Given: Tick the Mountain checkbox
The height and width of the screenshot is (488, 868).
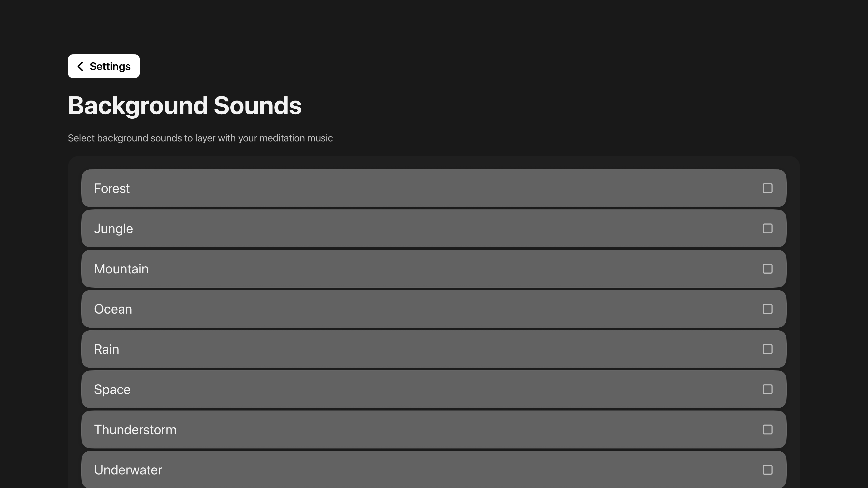Looking at the screenshot, I should click(767, 269).
